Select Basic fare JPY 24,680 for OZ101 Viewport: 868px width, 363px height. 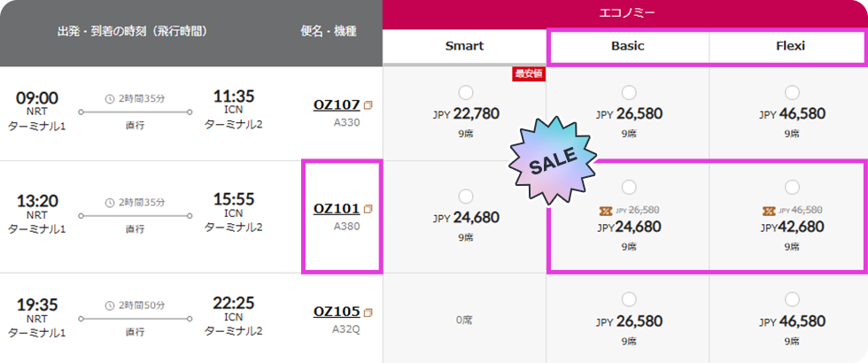pos(629,187)
